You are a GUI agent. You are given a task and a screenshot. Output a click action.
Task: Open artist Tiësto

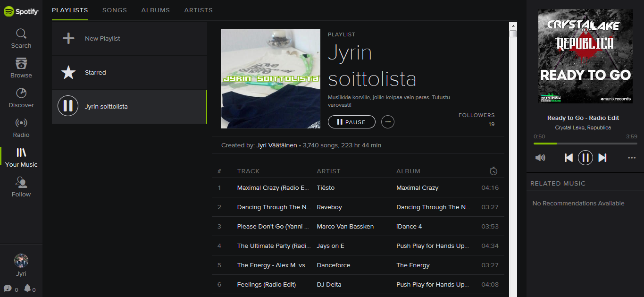tap(326, 187)
